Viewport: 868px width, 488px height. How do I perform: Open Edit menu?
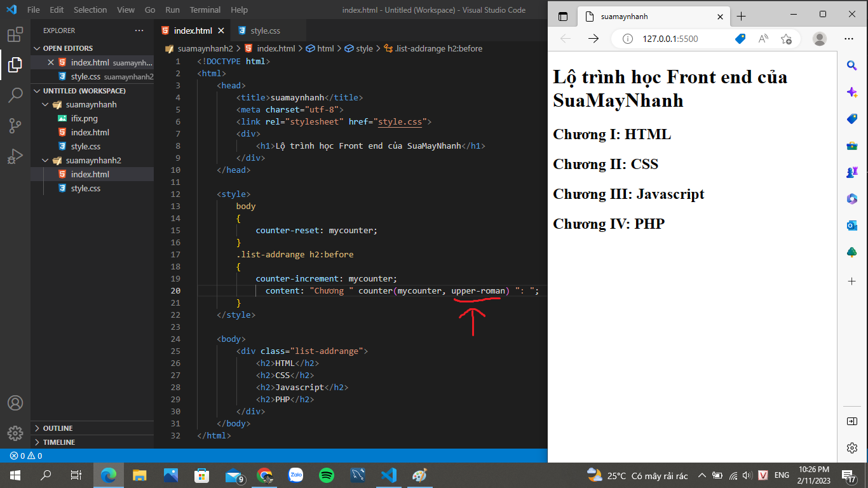click(x=57, y=10)
